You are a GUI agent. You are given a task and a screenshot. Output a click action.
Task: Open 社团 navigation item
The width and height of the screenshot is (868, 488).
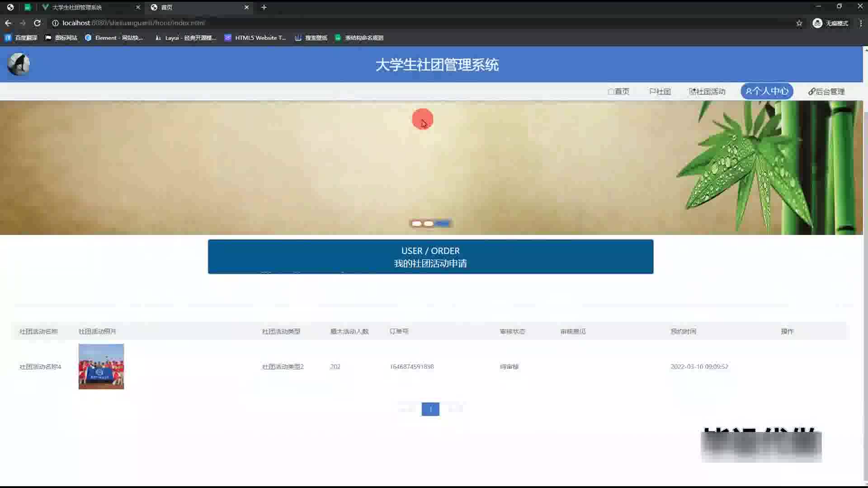tap(660, 92)
